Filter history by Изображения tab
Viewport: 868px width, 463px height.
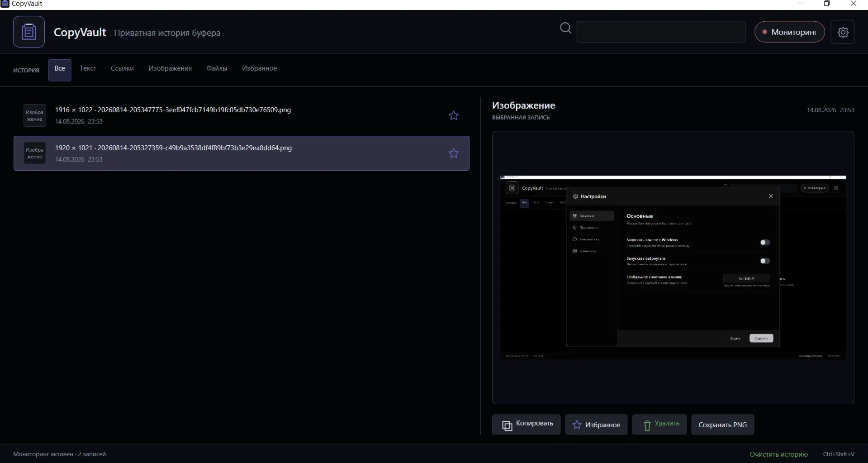(x=170, y=68)
